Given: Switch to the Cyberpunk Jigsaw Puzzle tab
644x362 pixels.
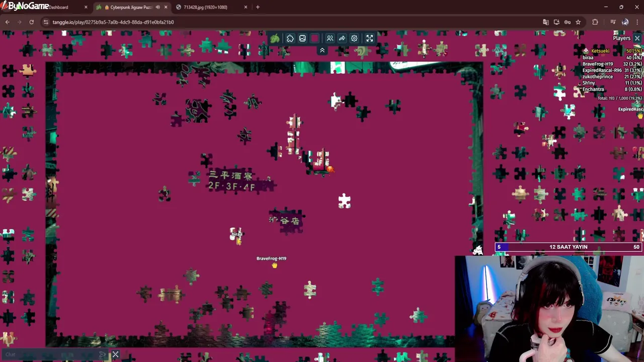Looking at the screenshot, I should pyautogui.click(x=131, y=7).
